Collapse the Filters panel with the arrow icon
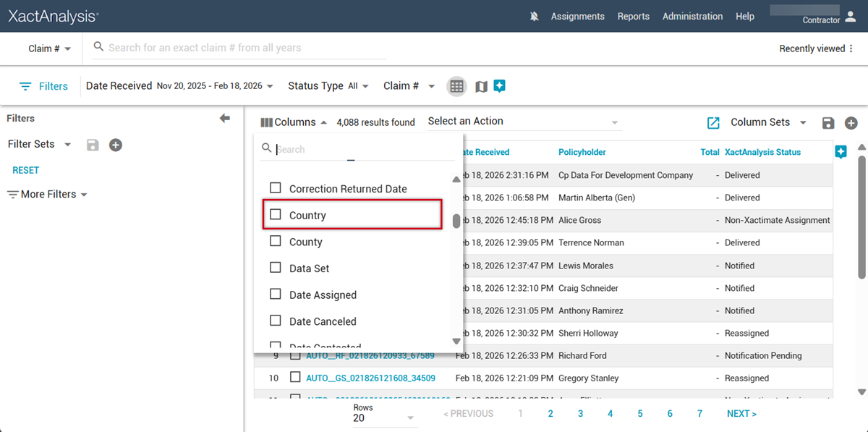This screenshot has height=432, width=868. (x=225, y=119)
